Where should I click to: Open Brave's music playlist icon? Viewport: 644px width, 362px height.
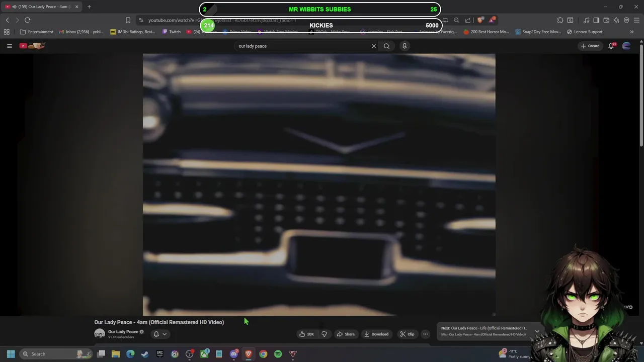pos(586,20)
